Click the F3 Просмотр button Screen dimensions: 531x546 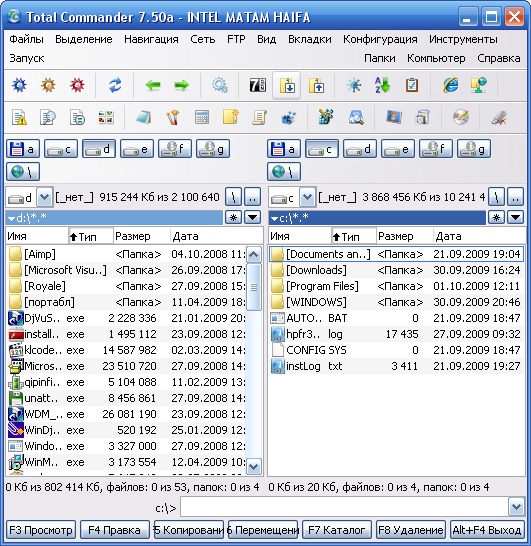41,530
